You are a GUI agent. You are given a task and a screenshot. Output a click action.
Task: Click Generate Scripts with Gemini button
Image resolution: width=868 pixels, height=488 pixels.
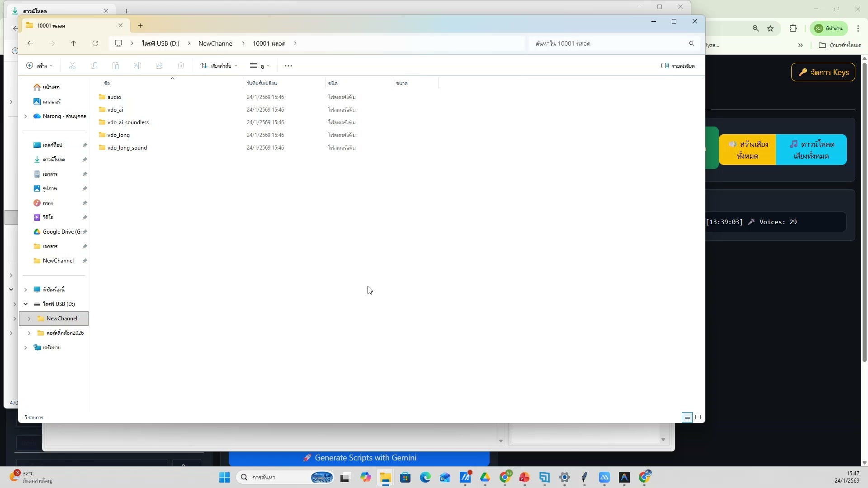point(359,458)
